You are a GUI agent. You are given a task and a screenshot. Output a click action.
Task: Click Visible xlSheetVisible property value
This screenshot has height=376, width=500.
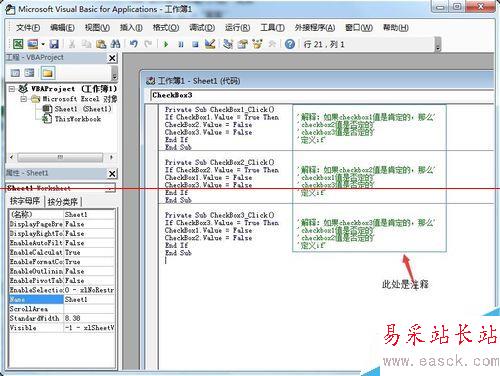[x=89, y=328]
